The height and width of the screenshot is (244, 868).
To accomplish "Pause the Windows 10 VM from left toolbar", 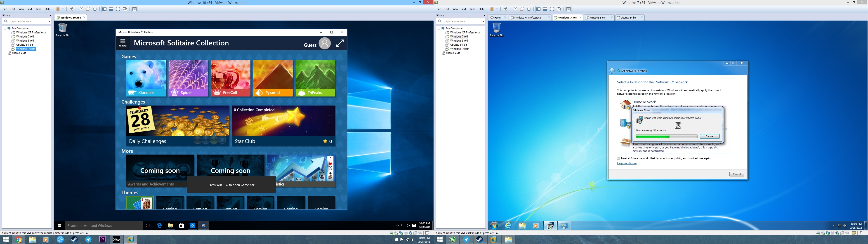I will click(x=58, y=9).
